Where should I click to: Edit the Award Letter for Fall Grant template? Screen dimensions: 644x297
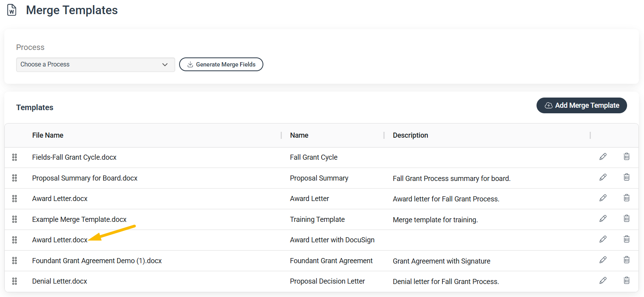coord(603,198)
